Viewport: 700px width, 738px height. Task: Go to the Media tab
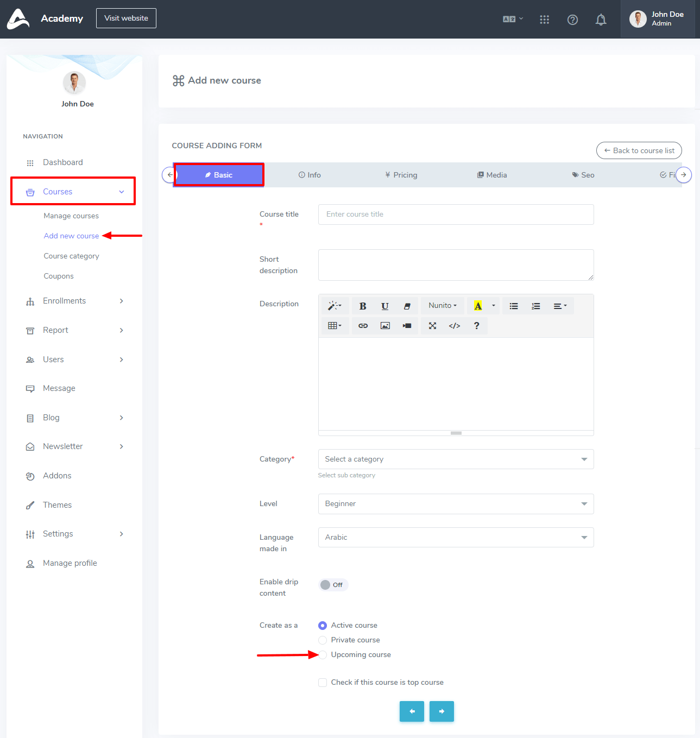click(492, 175)
